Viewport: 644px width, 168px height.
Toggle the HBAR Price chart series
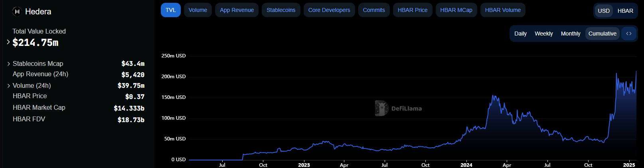(x=413, y=10)
